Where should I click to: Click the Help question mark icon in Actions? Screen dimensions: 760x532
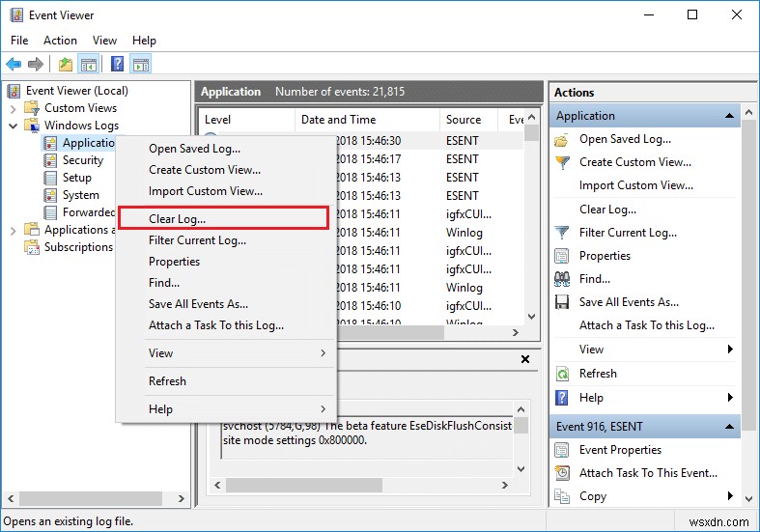point(562,398)
